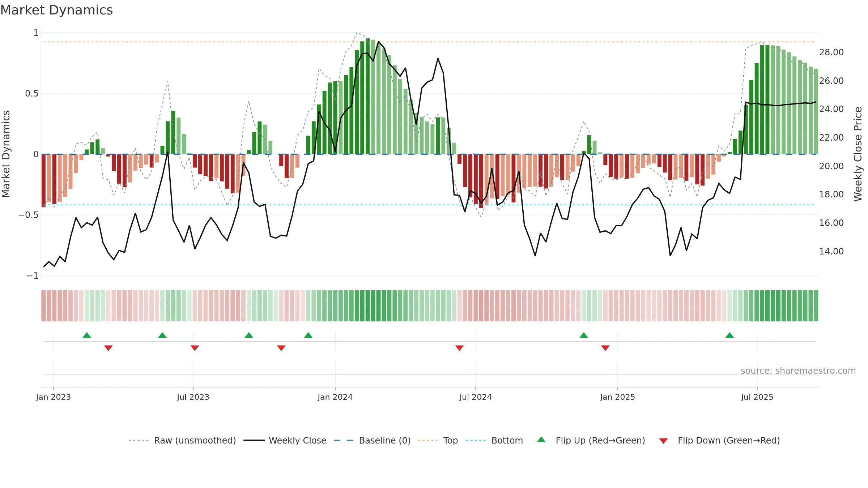This screenshot has width=868, height=488.
Task: Click the tallest dark green bar near Jan 2024 peak
Action: point(367,96)
